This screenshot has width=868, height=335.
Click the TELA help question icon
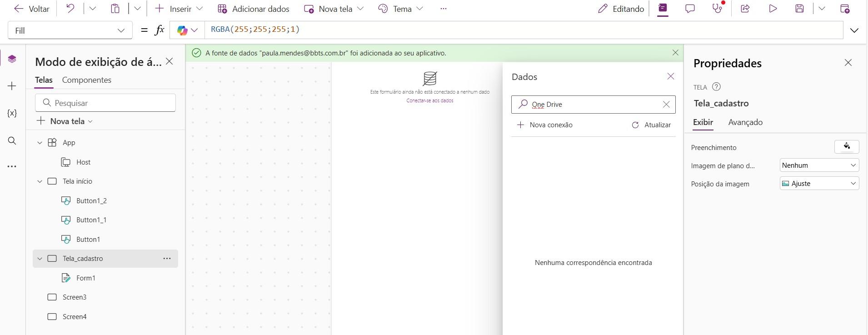coord(716,87)
